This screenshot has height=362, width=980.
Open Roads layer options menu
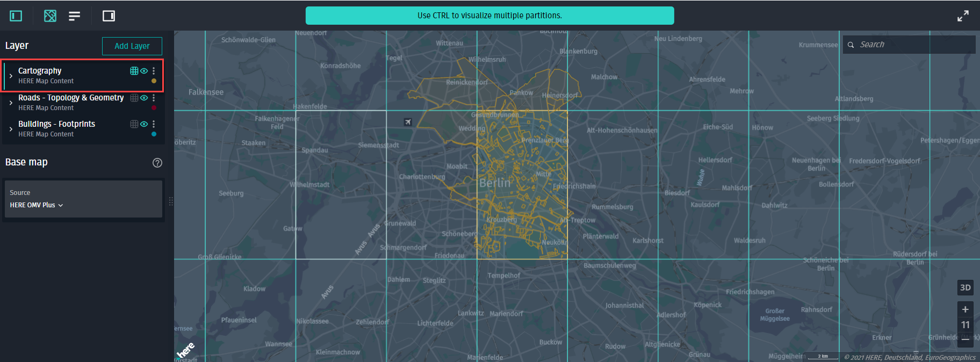click(x=154, y=98)
